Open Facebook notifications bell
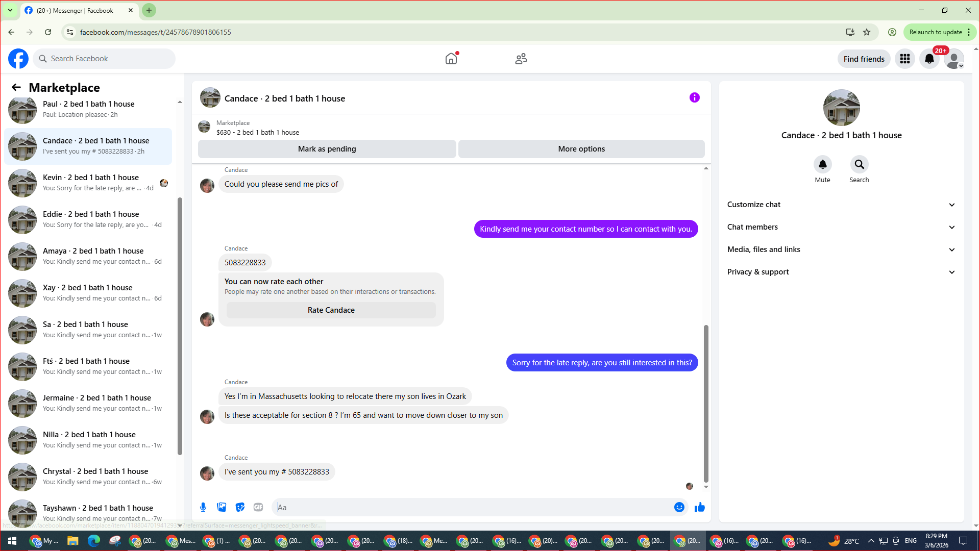 point(929,59)
